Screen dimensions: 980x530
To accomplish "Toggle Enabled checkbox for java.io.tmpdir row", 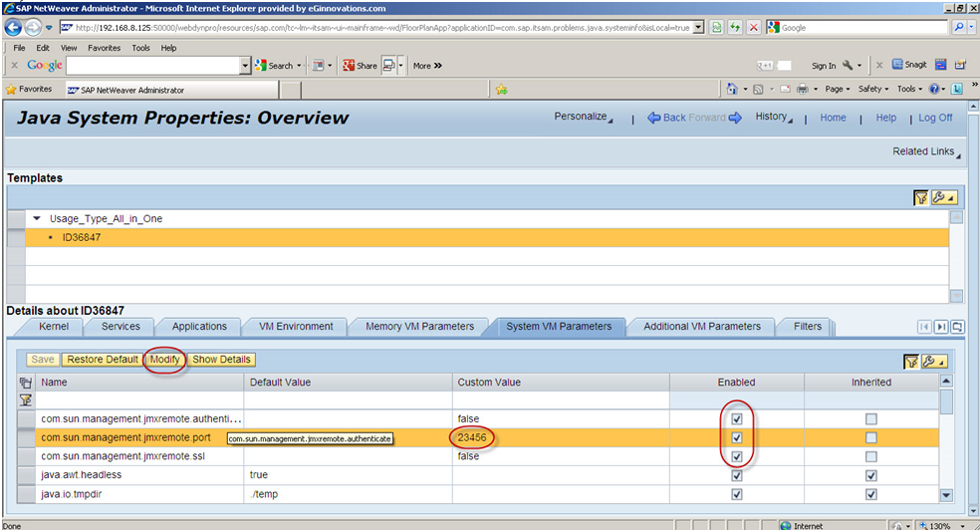I will [x=737, y=494].
